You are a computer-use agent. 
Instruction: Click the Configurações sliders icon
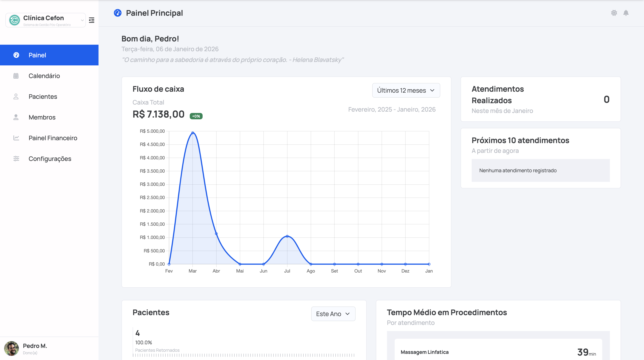click(x=16, y=159)
